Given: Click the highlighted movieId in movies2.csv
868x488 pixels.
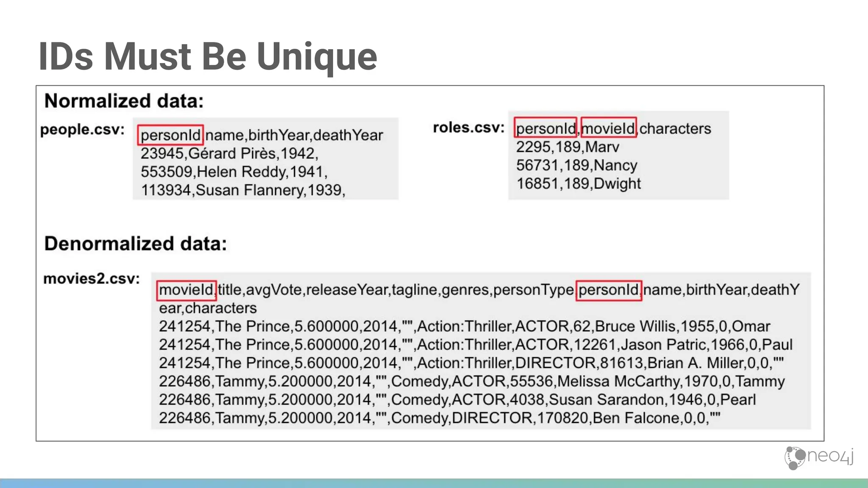Looking at the screenshot, I should coord(186,290).
